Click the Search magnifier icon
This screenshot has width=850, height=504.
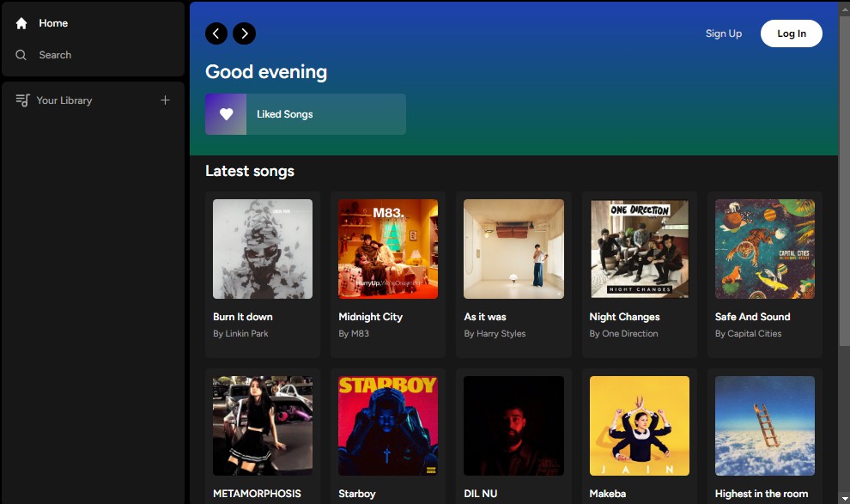tap(21, 55)
